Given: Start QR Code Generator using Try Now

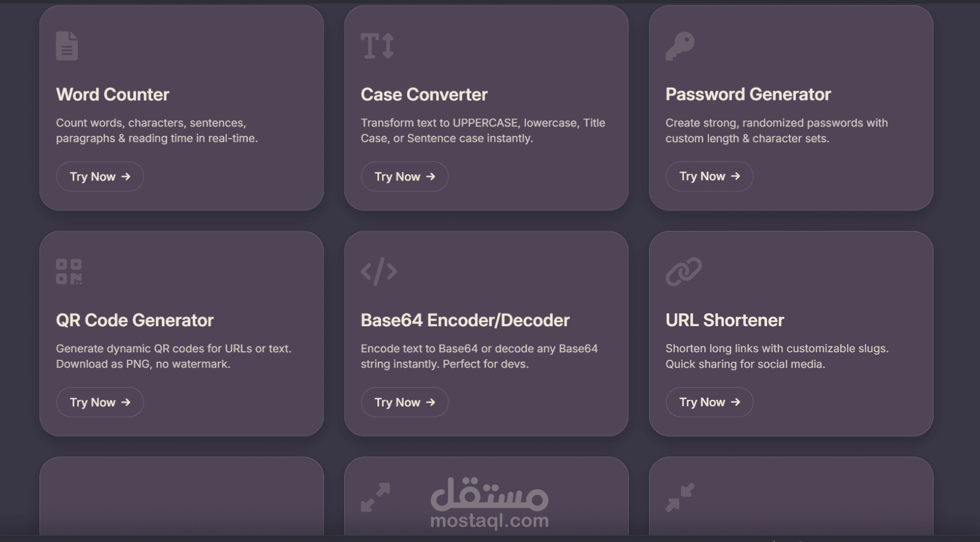Looking at the screenshot, I should [x=100, y=402].
